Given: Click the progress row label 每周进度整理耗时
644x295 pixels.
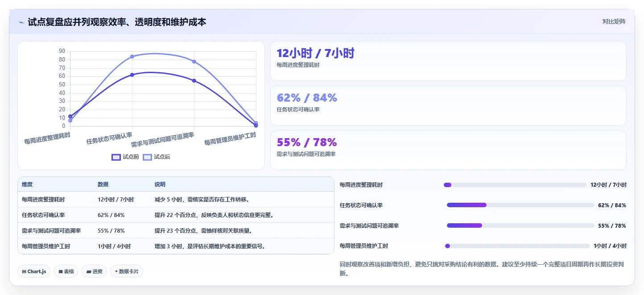Looking at the screenshot, I should [361, 185].
